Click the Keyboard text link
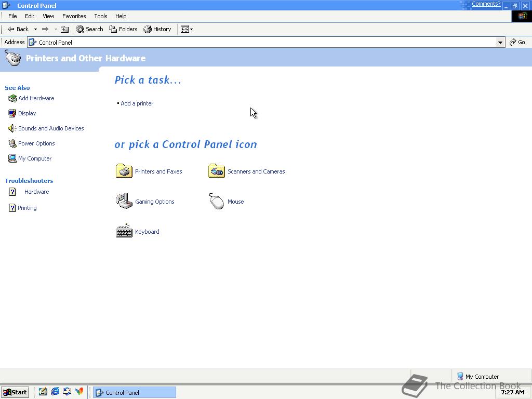 [147, 232]
